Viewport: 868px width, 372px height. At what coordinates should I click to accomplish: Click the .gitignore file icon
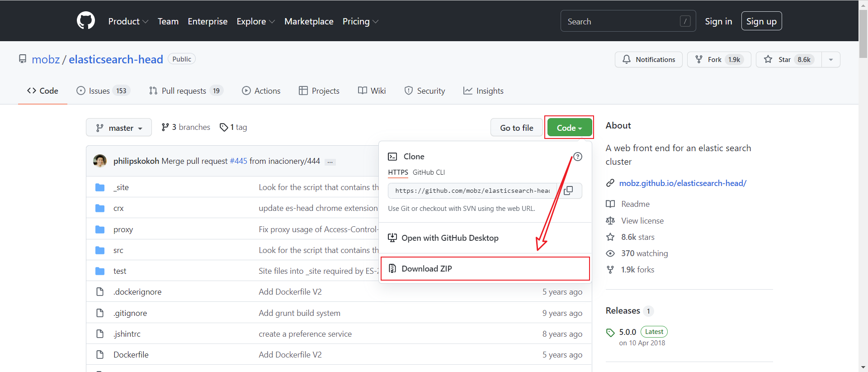pos(100,313)
